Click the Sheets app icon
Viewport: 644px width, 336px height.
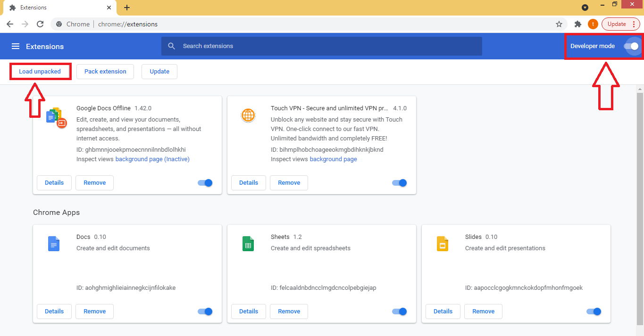[x=248, y=244]
